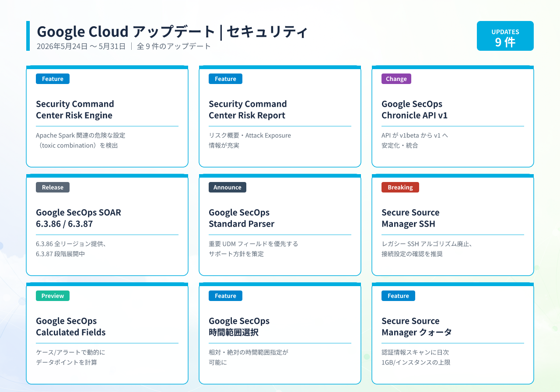This screenshot has height=392, width=560.
Task: Click 重要 UDM フィールド description text
Action: tap(253, 249)
